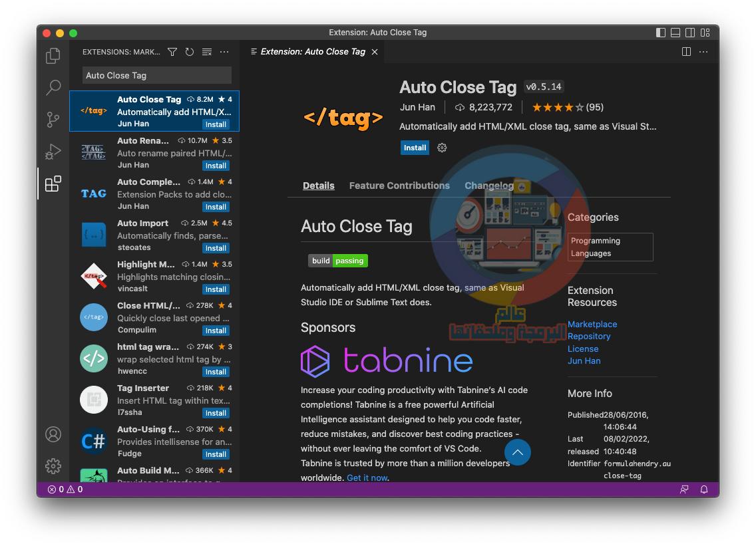Open the Accounts menu icon
Viewport: 756px width, 546px height.
click(53, 434)
